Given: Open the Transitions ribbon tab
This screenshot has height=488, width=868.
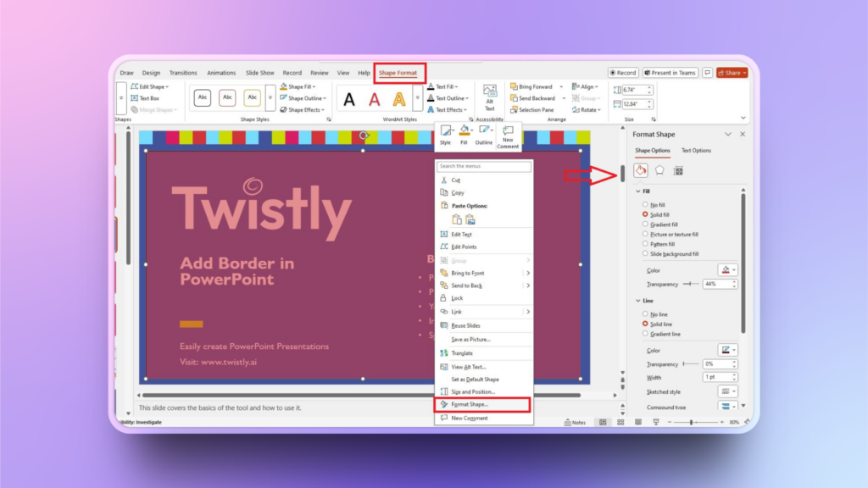Looking at the screenshot, I should pos(183,73).
